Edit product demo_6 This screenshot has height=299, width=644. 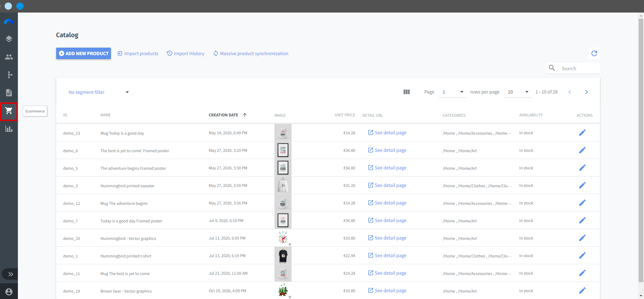(x=582, y=150)
